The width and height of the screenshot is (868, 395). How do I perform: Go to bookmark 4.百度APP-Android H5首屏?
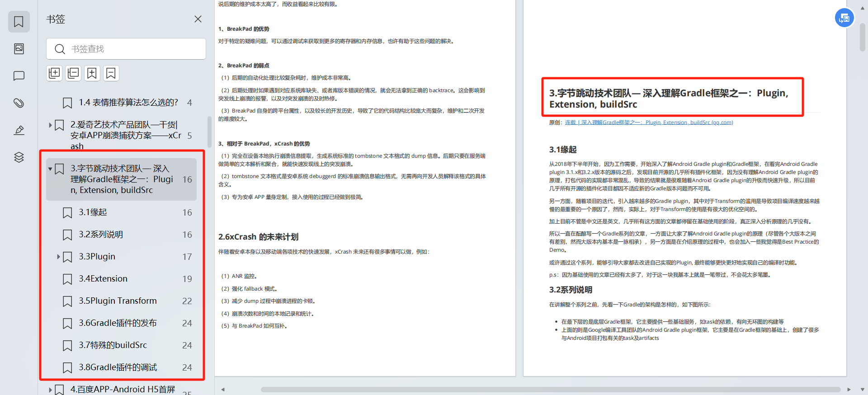[x=123, y=389]
